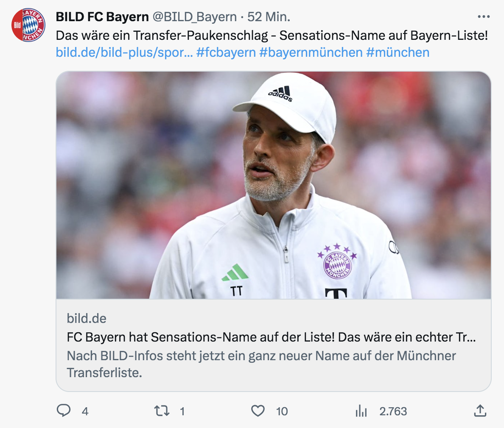Click the 2.763 view count
The width and height of the screenshot is (504, 428).
393,411
